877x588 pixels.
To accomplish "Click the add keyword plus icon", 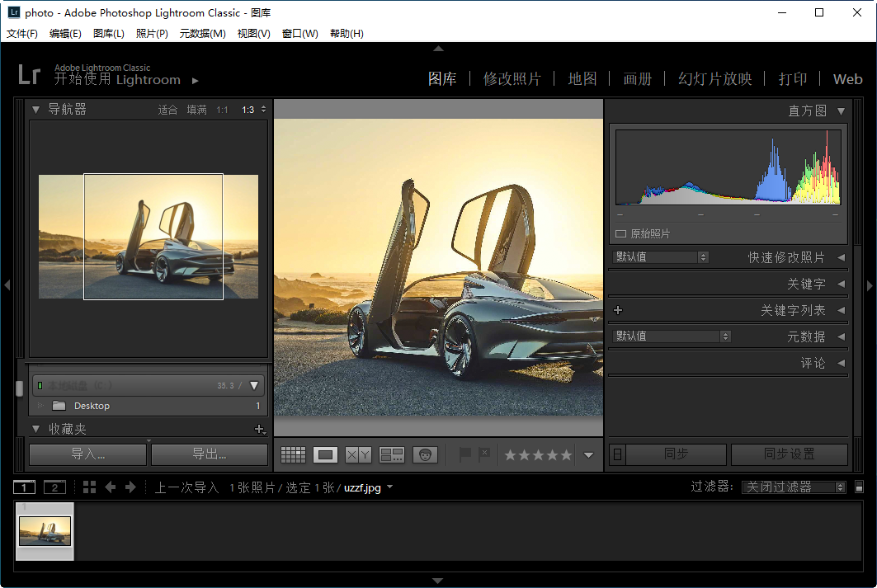I will tap(617, 310).
